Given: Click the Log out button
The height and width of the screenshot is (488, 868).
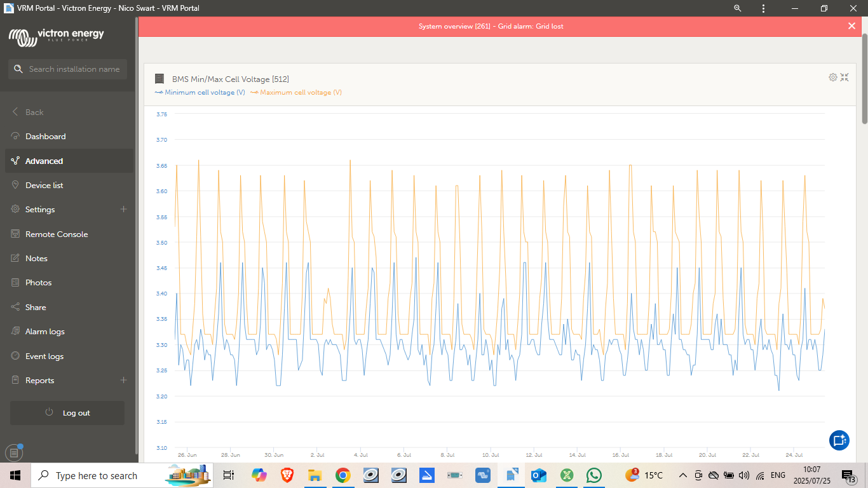Looking at the screenshot, I should point(67,413).
